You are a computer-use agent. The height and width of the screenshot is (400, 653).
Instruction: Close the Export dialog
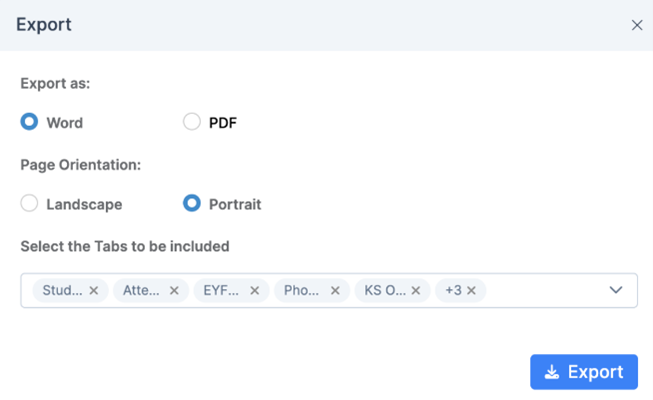tap(637, 25)
